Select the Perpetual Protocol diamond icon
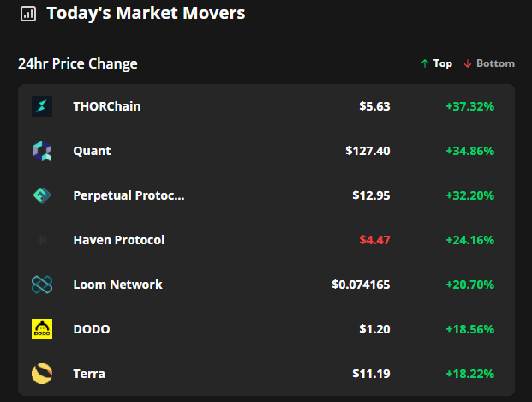The width and height of the screenshot is (532, 402). coord(42,195)
